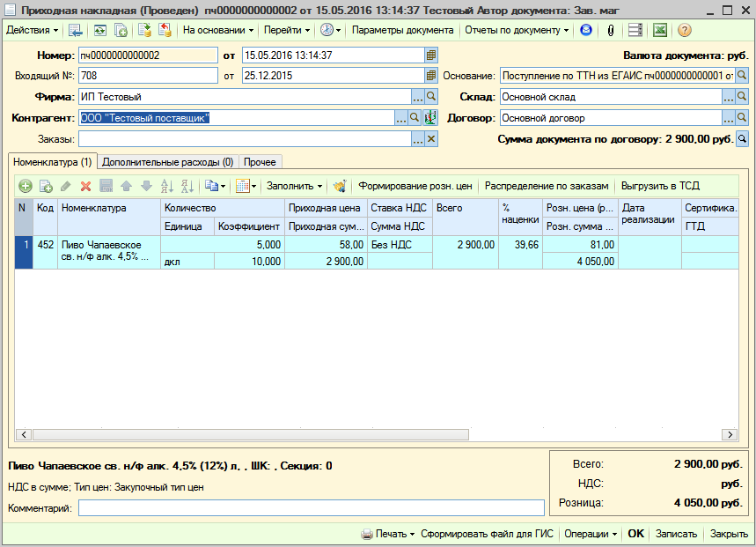Add a new row with green plus icon
The width and height of the screenshot is (756, 547).
(x=25, y=187)
